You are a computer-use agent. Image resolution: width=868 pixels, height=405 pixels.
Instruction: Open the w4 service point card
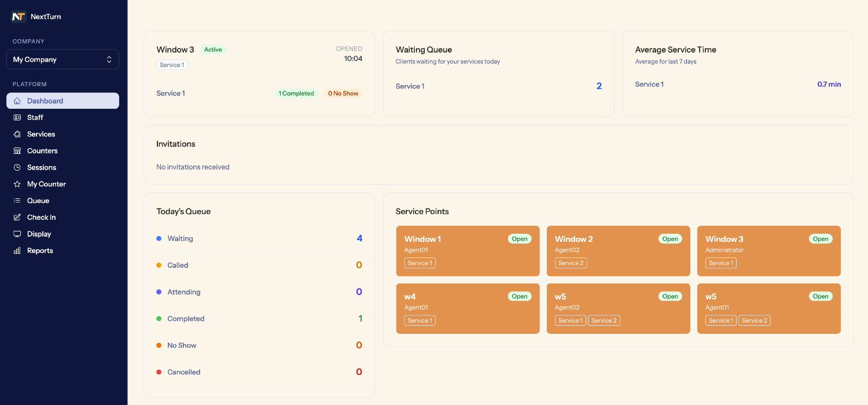pos(468,308)
